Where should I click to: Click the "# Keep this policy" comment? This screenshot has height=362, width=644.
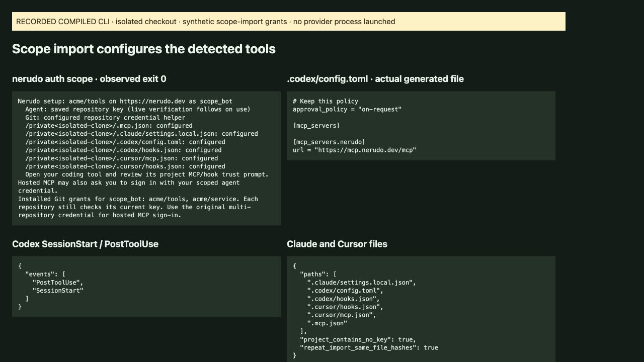point(326,101)
